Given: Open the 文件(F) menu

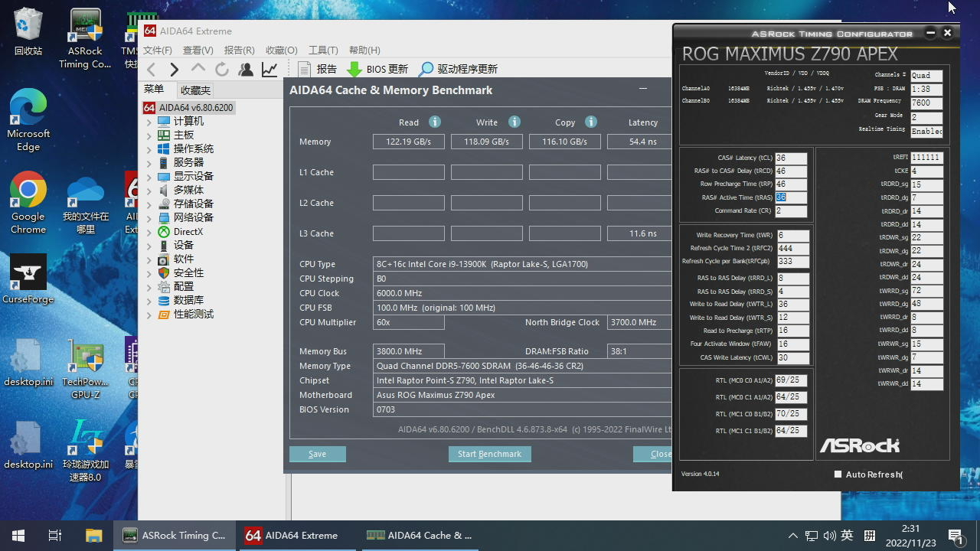Looking at the screenshot, I should tap(158, 50).
